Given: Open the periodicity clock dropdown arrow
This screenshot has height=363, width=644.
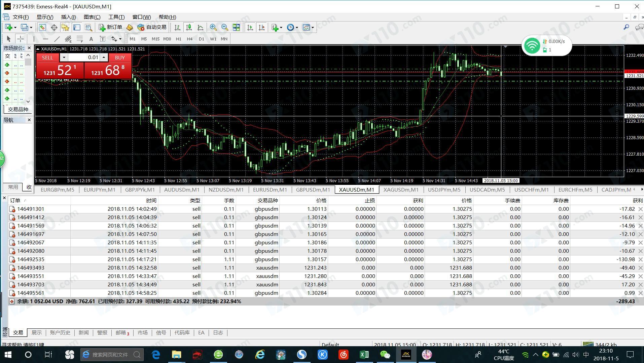Looking at the screenshot, I should point(297,28).
